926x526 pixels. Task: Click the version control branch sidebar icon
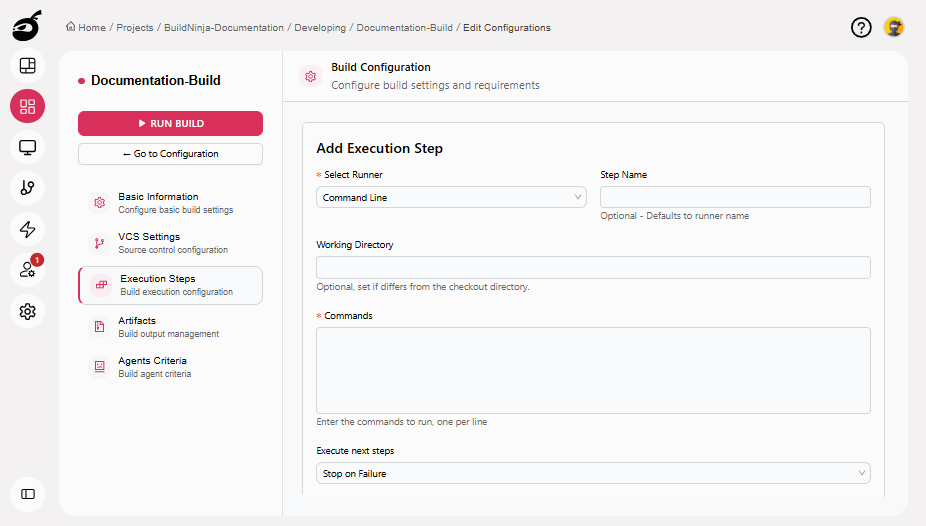[x=28, y=188]
